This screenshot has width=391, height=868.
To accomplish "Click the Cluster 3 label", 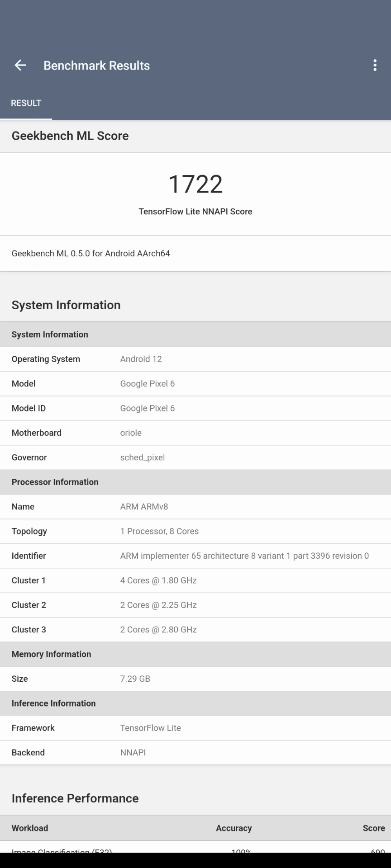I will 29,630.
